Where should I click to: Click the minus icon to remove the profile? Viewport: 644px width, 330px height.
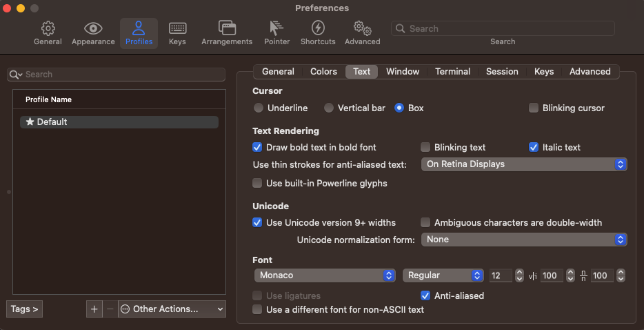pyautogui.click(x=110, y=309)
